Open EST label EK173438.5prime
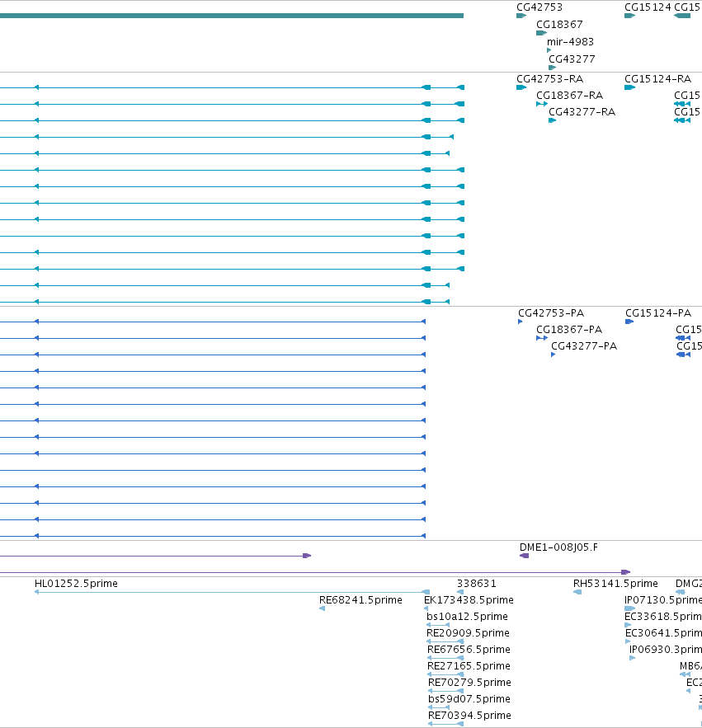 (469, 600)
